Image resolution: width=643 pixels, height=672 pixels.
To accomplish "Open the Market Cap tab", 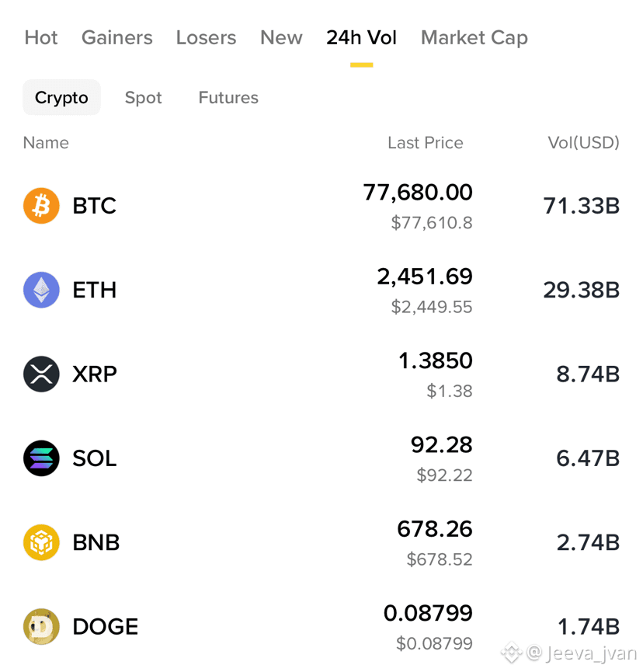I will click(474, 38).
